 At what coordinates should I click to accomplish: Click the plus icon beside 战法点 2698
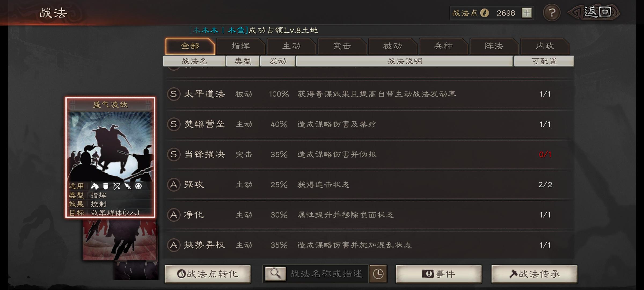coord(527,13)
